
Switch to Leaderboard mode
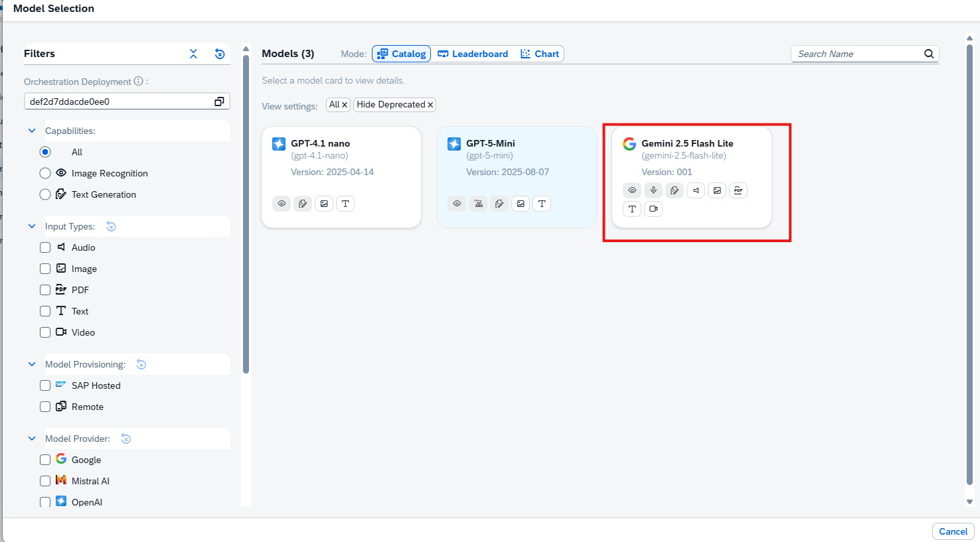(473, 54)
